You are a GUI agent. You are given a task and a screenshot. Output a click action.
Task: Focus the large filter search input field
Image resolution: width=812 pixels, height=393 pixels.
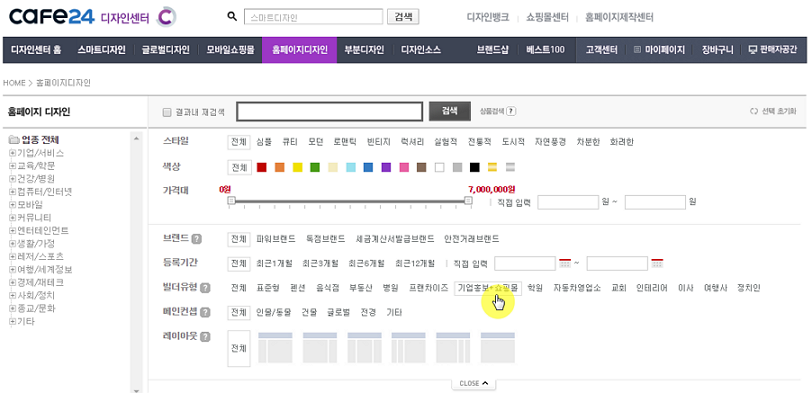pos(330,111)
